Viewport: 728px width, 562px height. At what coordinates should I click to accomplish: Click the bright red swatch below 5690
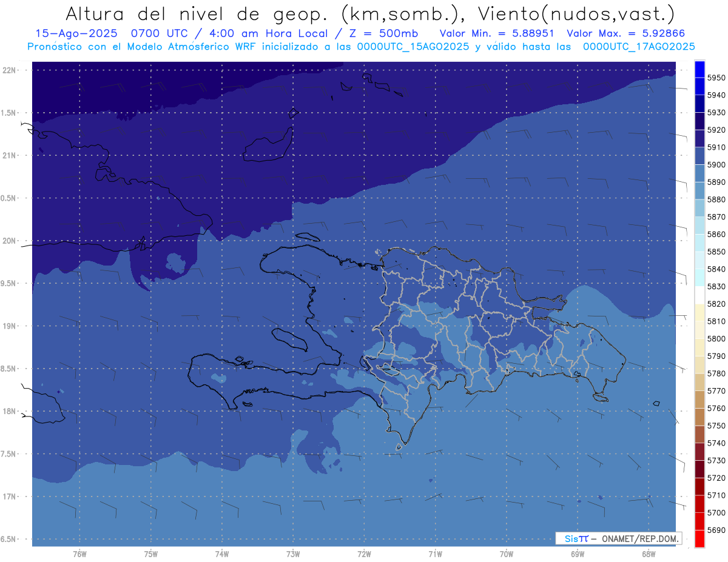pyautogui.click(x=699, y=538)
